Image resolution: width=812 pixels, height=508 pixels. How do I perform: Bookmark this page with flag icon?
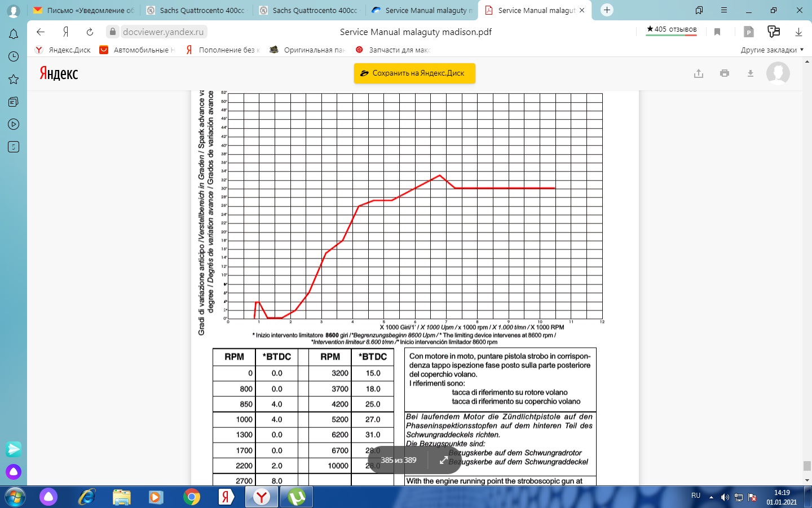click(x=717, y=32)
